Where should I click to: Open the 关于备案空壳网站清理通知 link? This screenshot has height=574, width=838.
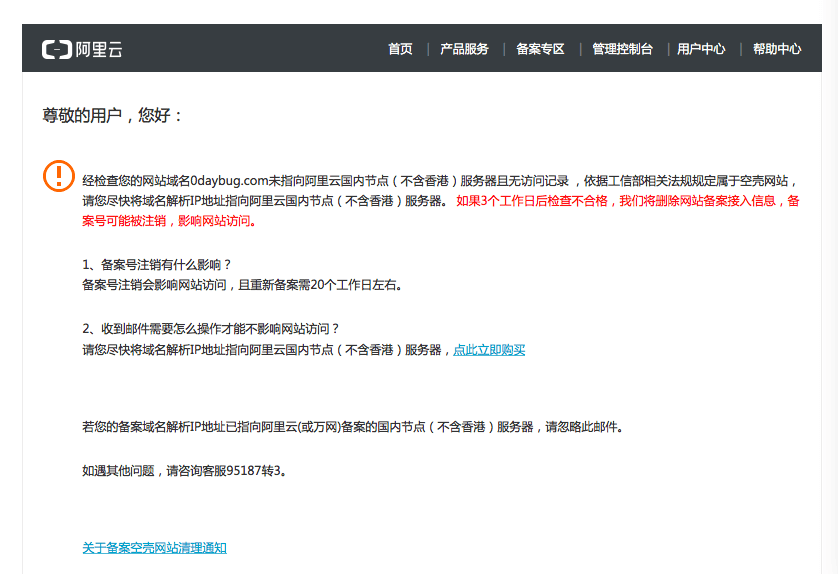[154, 548]
